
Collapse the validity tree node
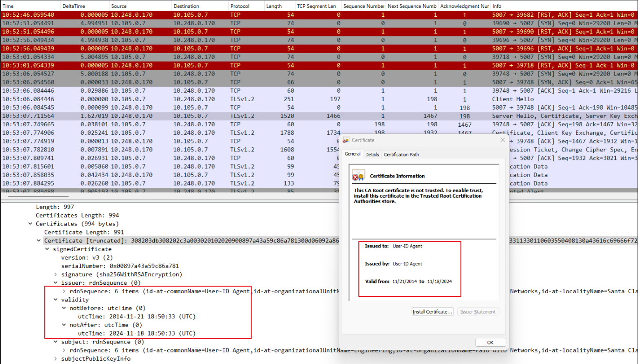coord(56,300)
